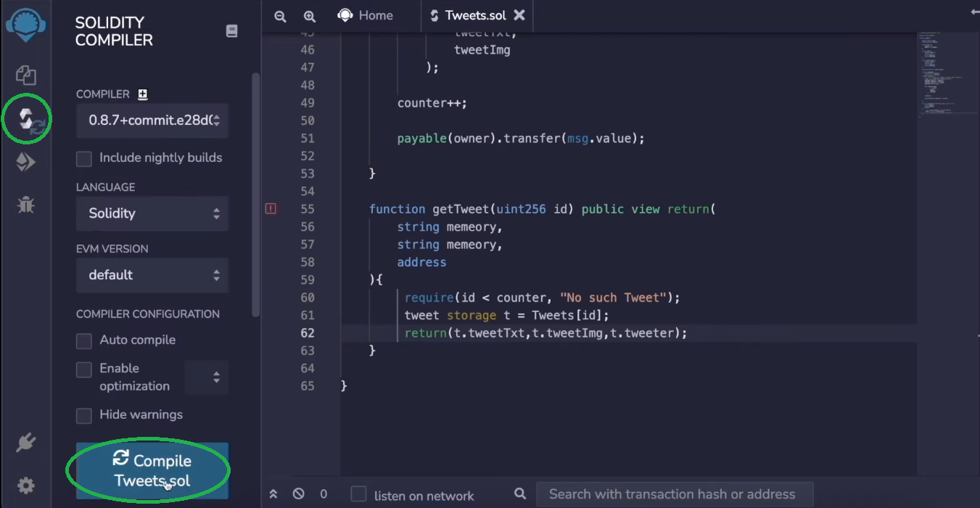Click the counter++ code on line 49
Screen dimensions: 980x508
coord(432,103)
